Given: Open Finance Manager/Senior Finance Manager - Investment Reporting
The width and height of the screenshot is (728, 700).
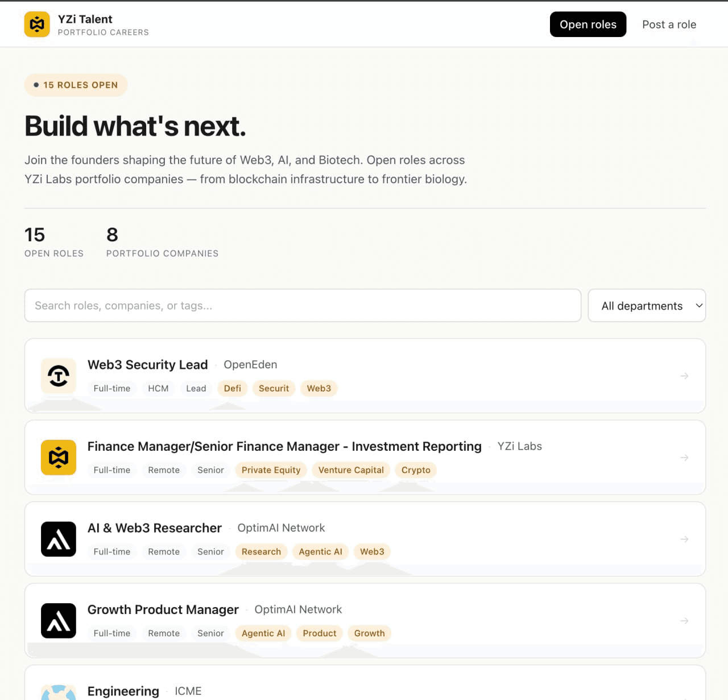Looking at the screenshot, I should (x=284, y=446).
